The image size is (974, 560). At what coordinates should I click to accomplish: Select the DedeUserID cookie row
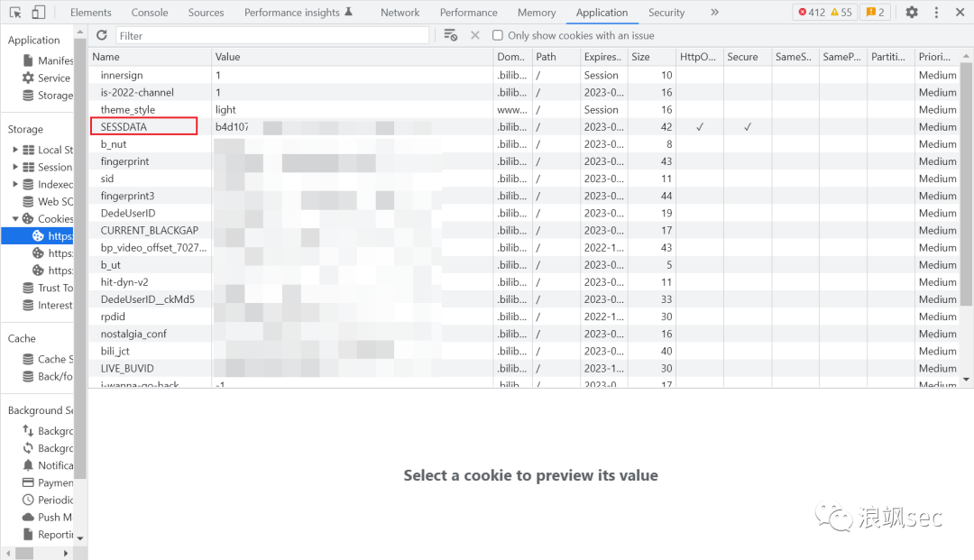click(525, 213)
